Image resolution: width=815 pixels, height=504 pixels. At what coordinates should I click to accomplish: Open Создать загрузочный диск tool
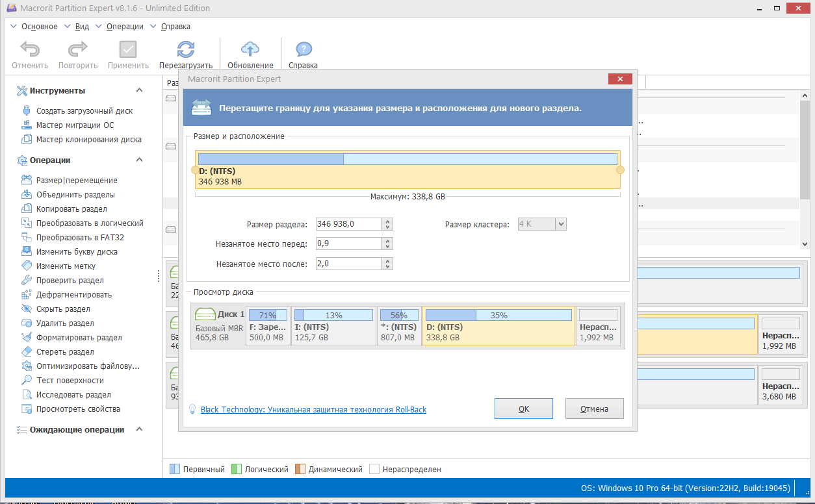pos(84,111)
